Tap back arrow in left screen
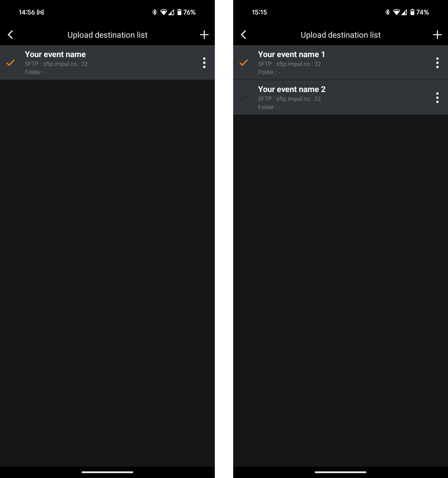This screenshot has height=478, width=448. coord(10,35)
